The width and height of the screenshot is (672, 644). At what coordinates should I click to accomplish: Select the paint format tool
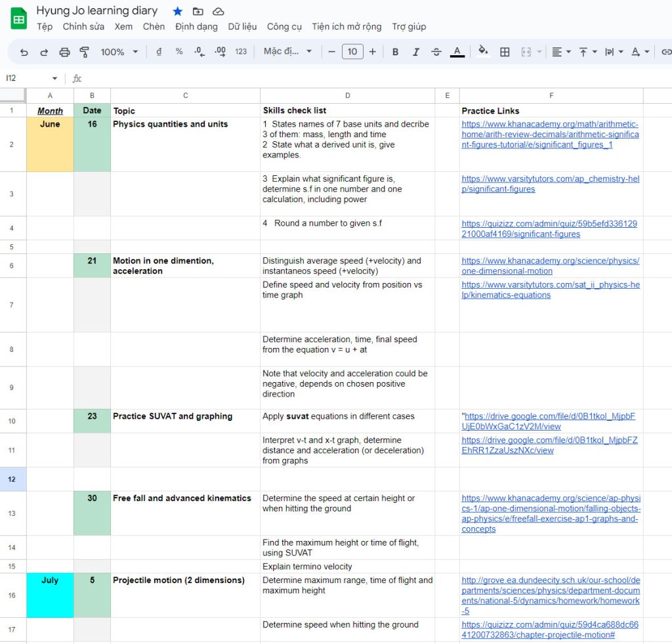point(84,52)
